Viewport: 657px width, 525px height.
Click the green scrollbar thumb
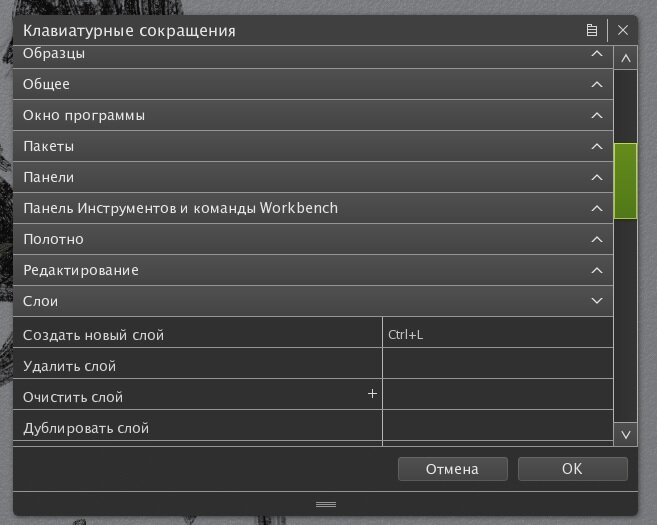pos(626,181)
